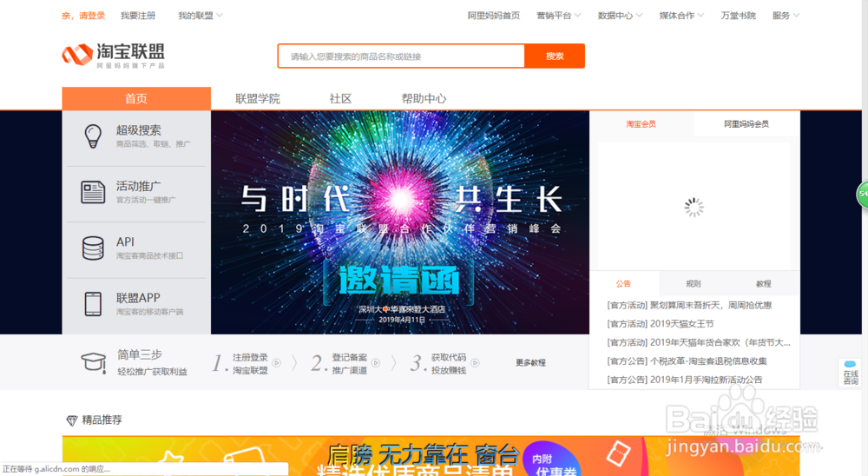Open announcement 2019年1月手淘拉新活动公告
The image size is (868, 476).
[685, 380]
